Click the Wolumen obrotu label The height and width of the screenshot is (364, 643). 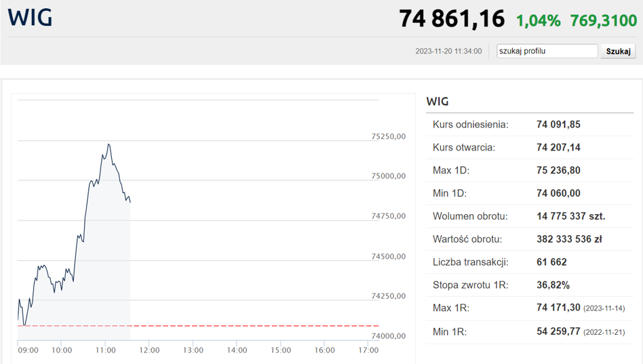pos(470,216)
